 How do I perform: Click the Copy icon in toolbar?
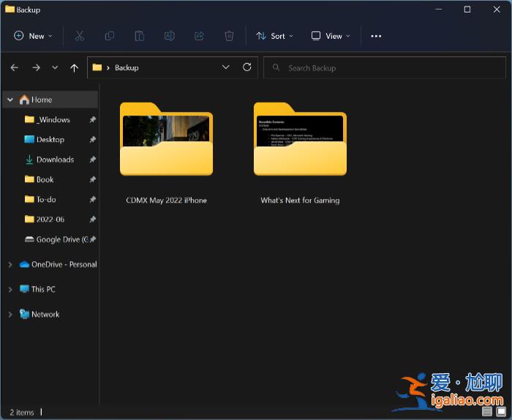click(110, 36)
